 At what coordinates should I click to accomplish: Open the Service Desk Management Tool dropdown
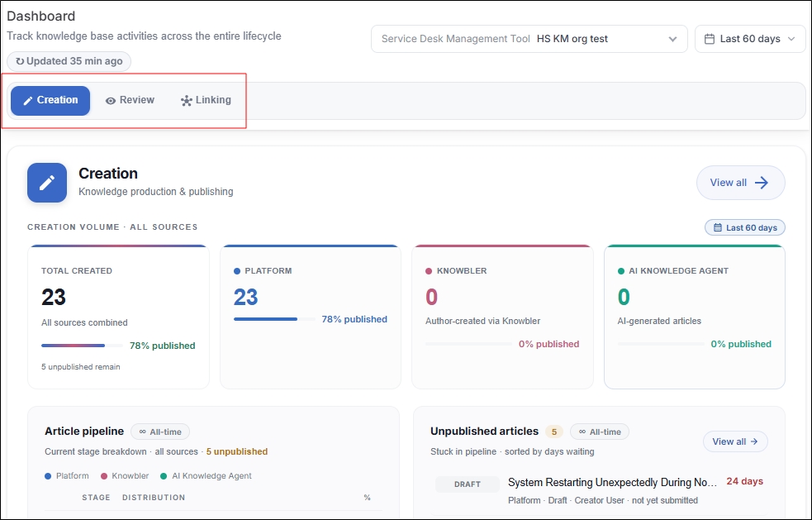(529, 39)
